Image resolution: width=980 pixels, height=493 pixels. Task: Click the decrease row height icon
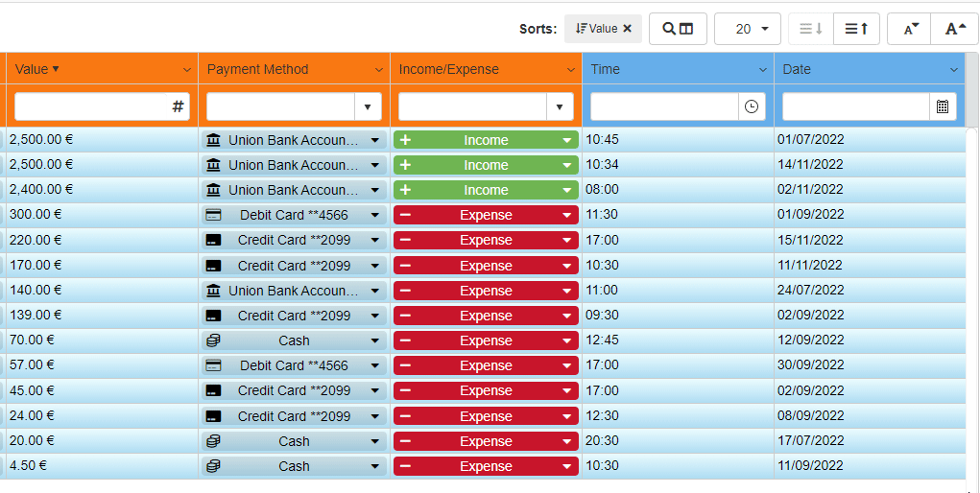pos(809,29)
